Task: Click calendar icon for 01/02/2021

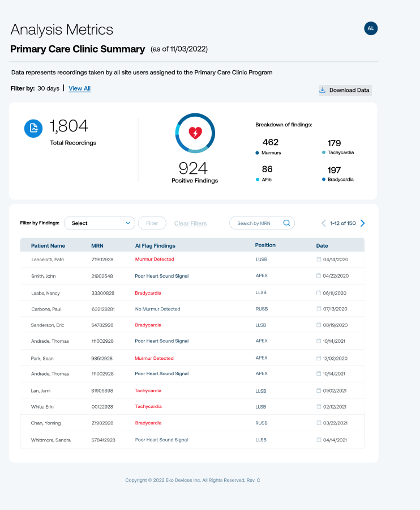Action: pos(319,390)
